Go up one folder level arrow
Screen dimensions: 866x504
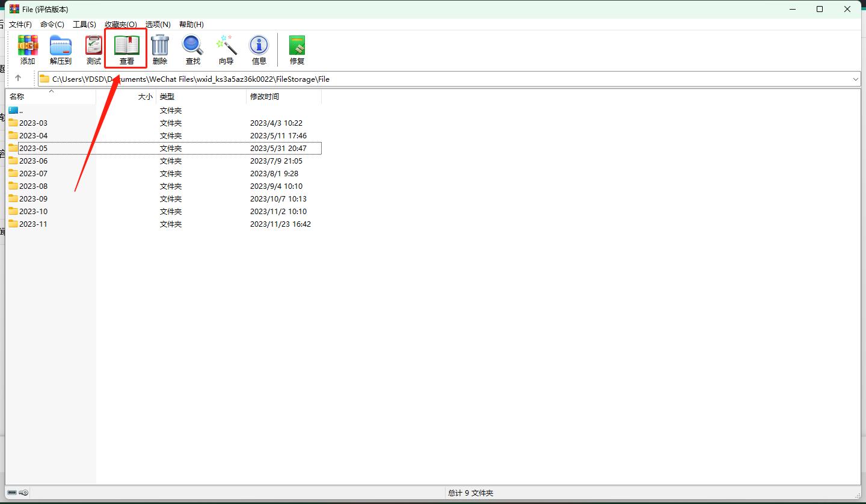click(x=18, y=78)
